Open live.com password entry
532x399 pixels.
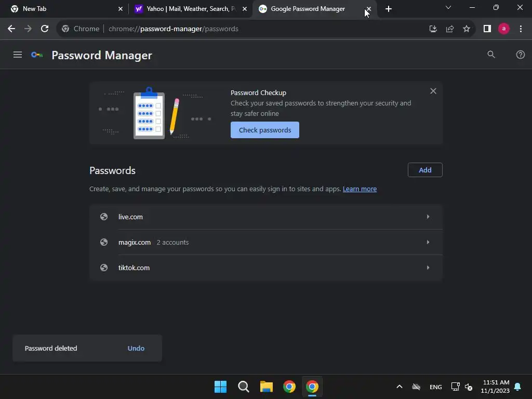point(266,217)
